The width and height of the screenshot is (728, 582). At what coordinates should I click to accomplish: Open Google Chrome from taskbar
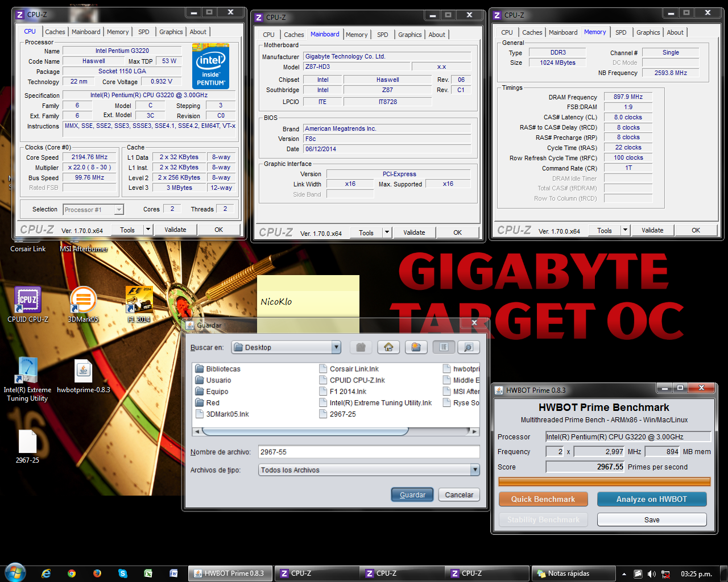(x=72, y=573)
